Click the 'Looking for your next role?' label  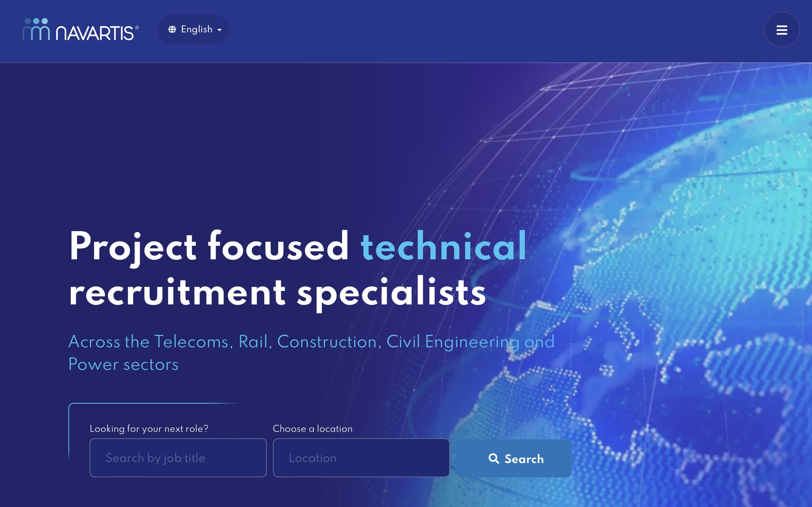tap(149, 428)
